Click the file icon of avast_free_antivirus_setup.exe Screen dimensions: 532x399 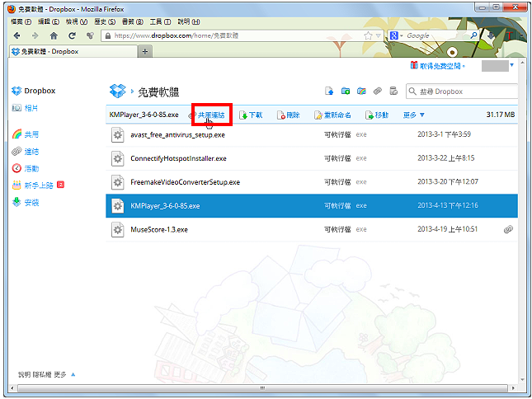click(x=117, y=135)
